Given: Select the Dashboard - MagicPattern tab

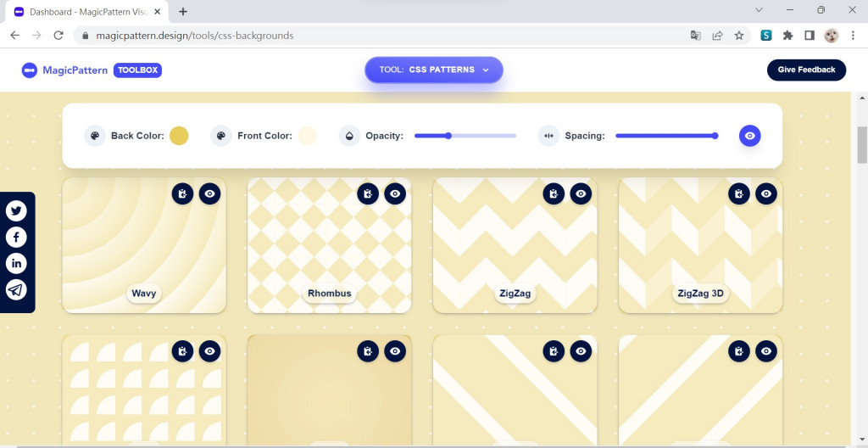Looking at the screenshot, I should [x=87, y=12].
